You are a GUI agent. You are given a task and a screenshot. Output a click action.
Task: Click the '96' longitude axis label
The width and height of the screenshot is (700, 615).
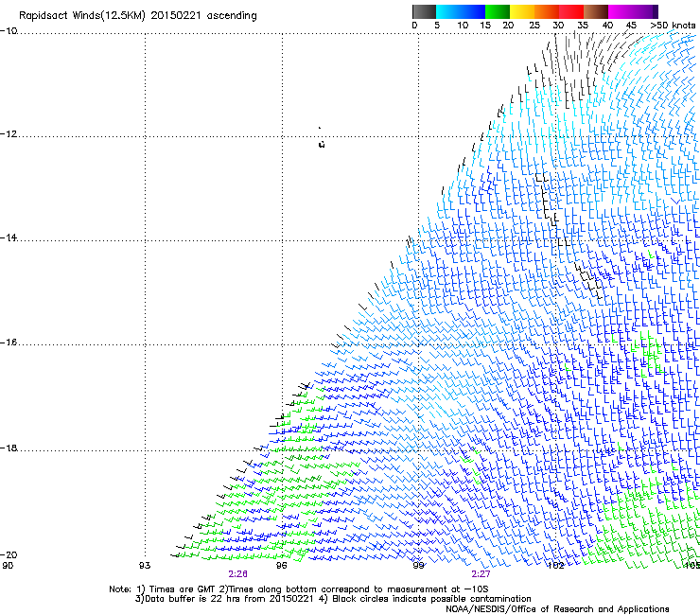(x=281, y=565)
